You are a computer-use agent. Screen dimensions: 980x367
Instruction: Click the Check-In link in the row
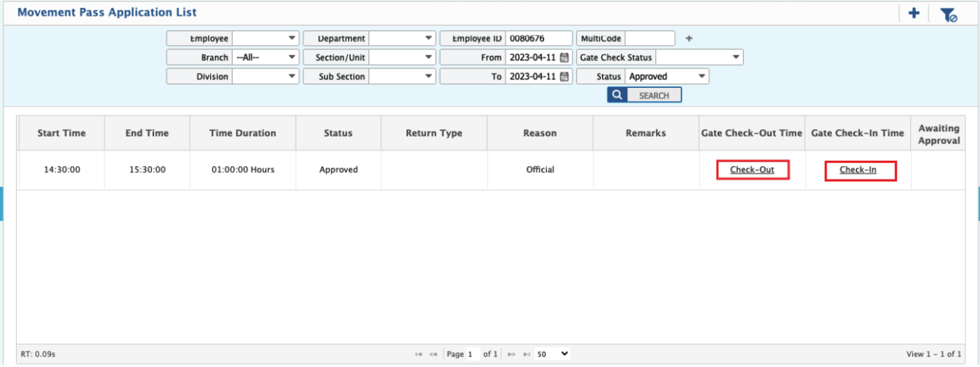[858, 170]
